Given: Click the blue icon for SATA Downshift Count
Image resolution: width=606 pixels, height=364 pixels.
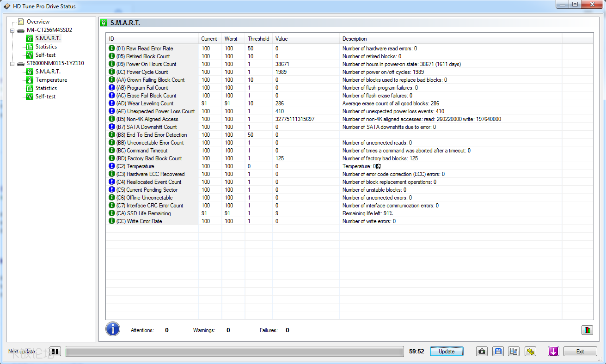Looking at the screenshot, I should 111,127.
